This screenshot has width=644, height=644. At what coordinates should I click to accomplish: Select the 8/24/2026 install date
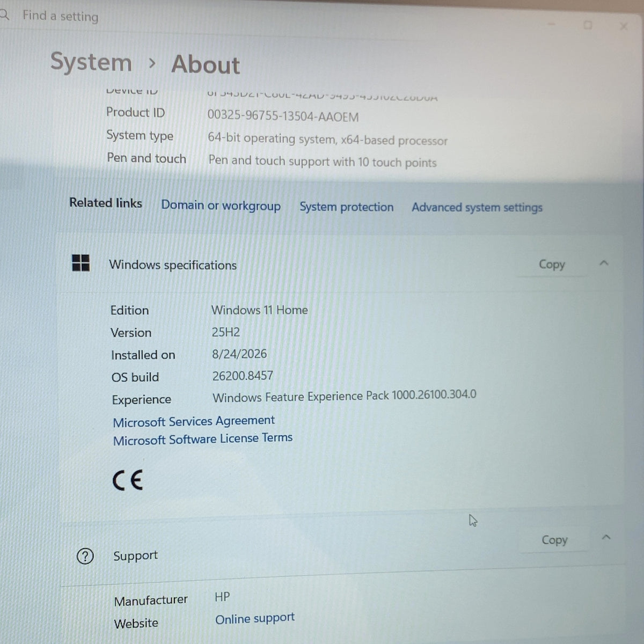(x=239, y=354)
